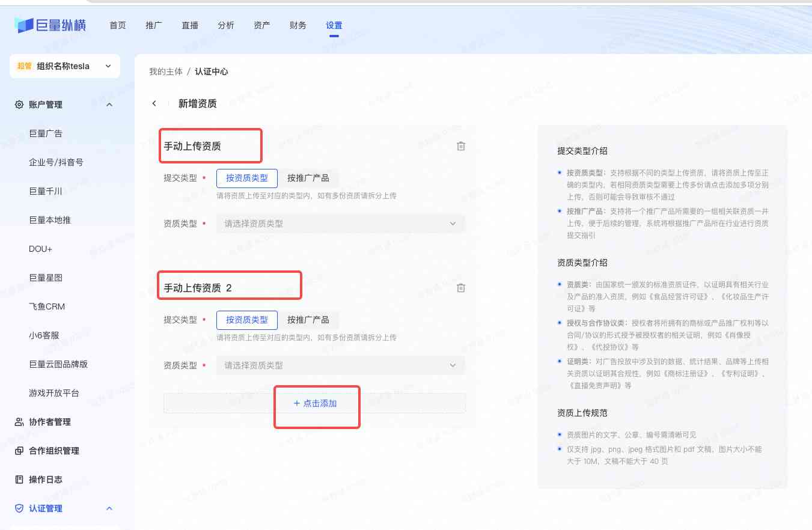Image resolution: width=812 pixels, height=530 pixels.
Task: Open 我的主体 breadcrumb link
Action: [x=165, y=72]
